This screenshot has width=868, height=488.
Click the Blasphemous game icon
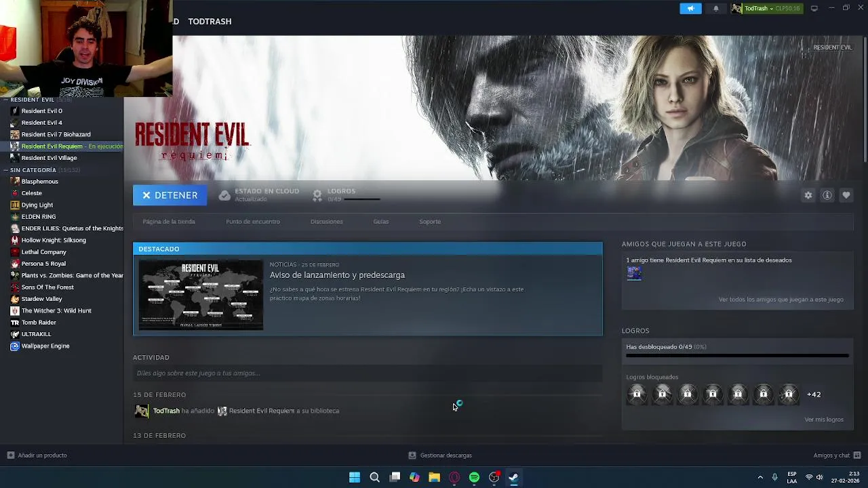coord(15,182)
